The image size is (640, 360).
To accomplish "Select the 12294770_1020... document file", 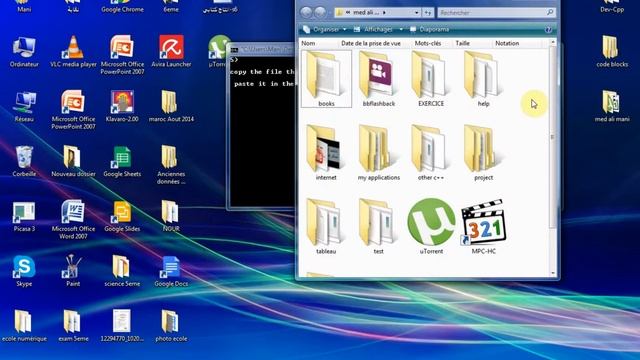I will click(122, 326).
